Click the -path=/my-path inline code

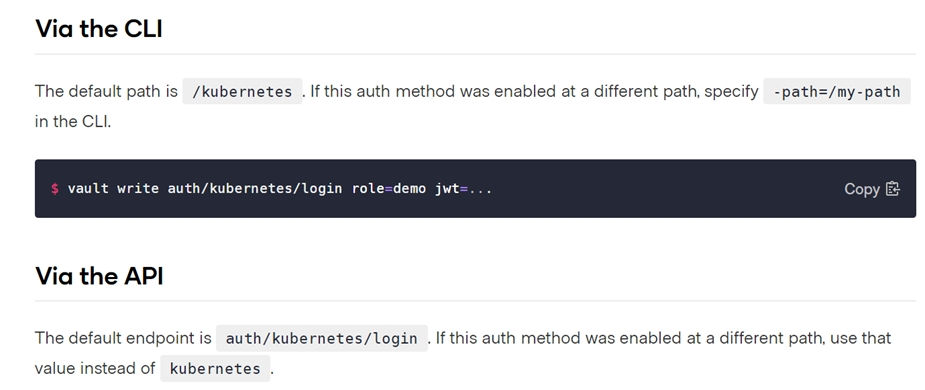point(837,91)
